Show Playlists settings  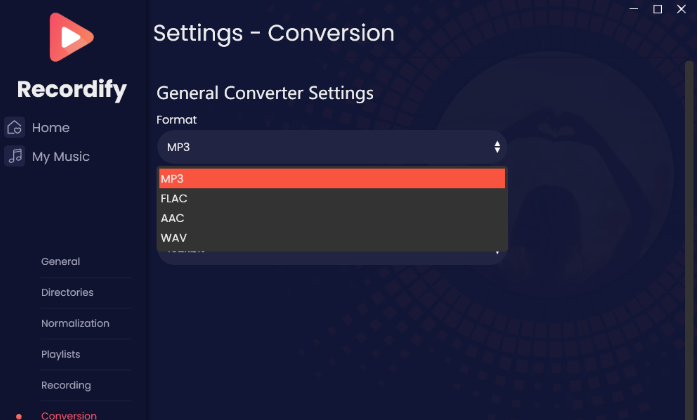click(61, 355)
